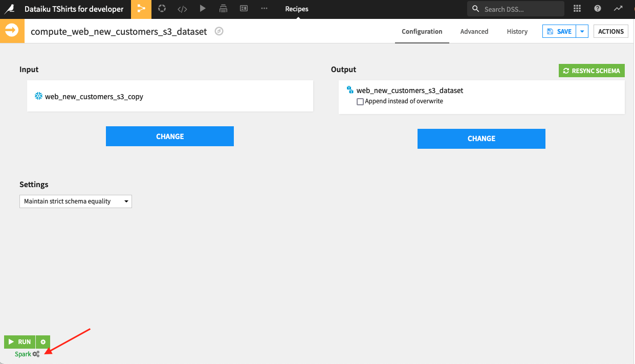
Task: Click CHANGE under Output
Action: (481, 139)
